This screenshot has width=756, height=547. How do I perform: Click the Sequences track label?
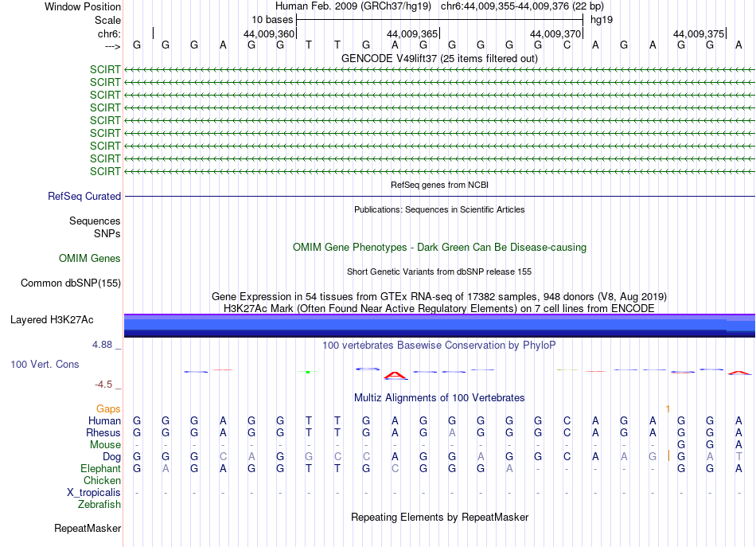(x=95, y=221)
